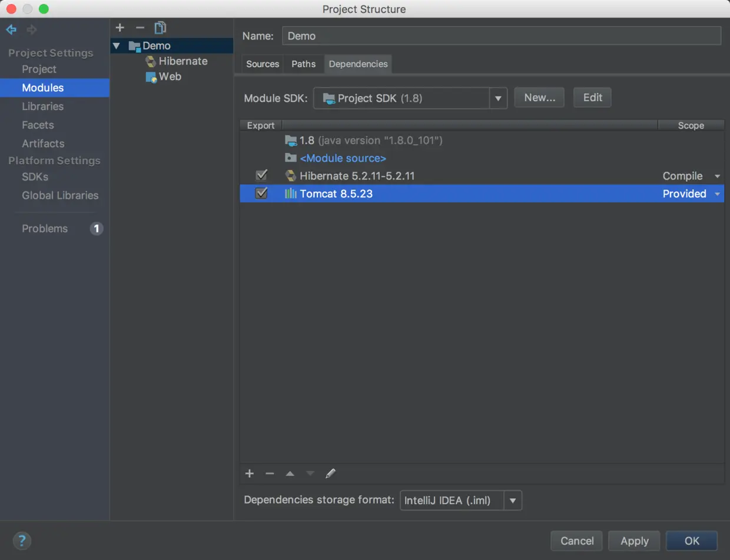730x560 pixels.
Task: Click the JDK 1.8 folder icon in the dependencies list
Action: [291, 141]
